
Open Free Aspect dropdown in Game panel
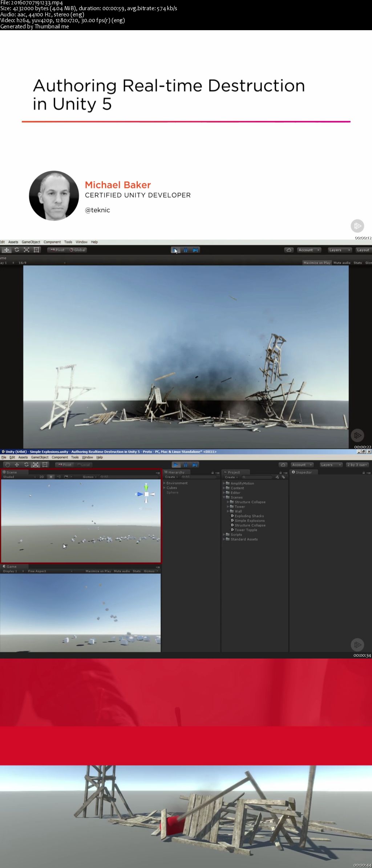click(50, 571)
